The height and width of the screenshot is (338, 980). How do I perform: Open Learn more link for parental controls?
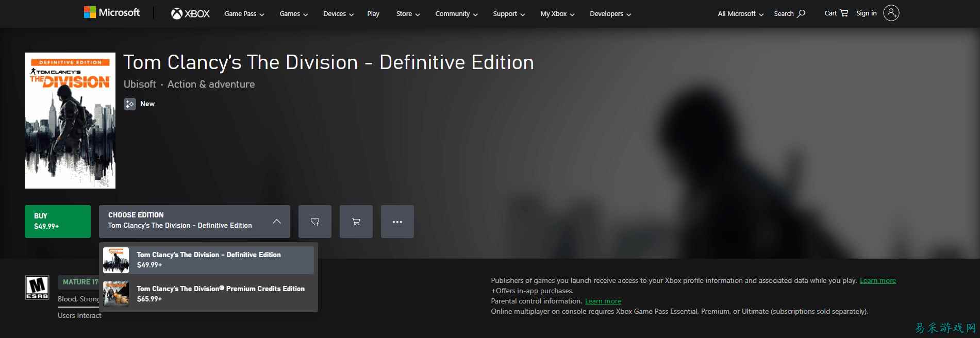pyautogui.click(x=603, y=301)
